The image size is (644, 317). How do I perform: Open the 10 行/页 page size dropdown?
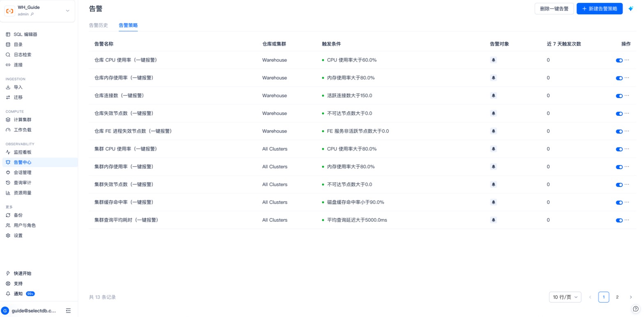click(x=565, y=297)
